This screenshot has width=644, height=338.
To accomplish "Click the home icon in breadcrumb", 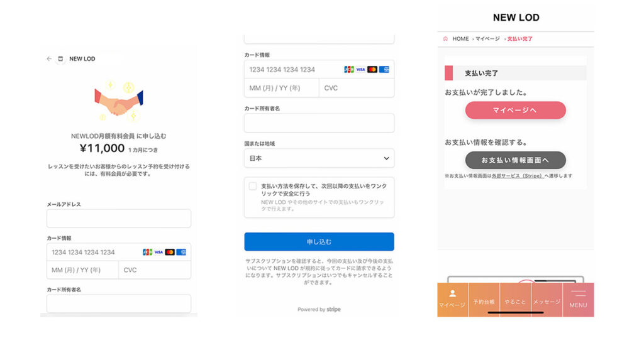I will (x=446, y=38).
